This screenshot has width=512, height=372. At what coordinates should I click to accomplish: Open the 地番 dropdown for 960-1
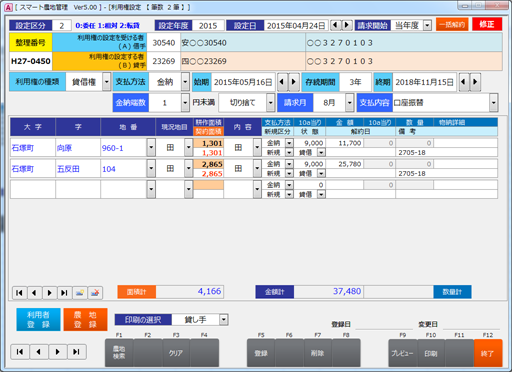151,148
